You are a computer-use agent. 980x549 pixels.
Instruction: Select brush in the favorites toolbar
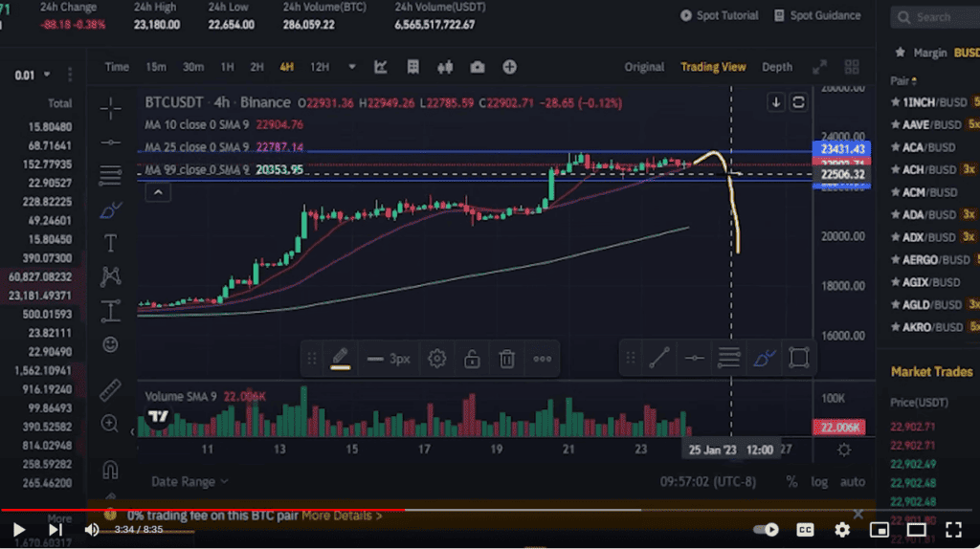click(x=764, y=358)
